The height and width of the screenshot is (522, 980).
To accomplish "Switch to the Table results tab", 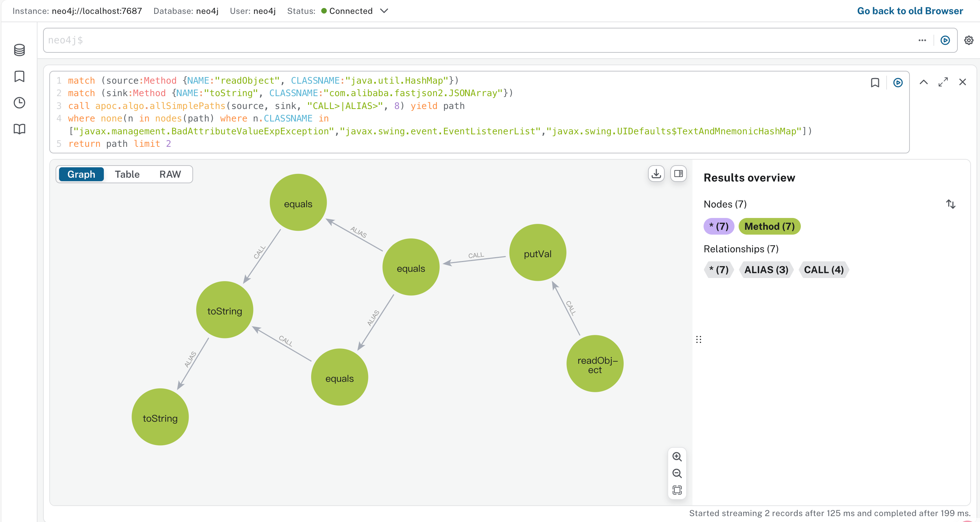I will (x=127, y=175).
